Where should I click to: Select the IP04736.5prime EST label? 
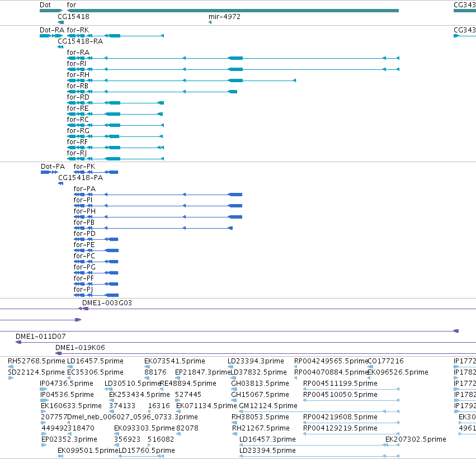click(66, 384)
